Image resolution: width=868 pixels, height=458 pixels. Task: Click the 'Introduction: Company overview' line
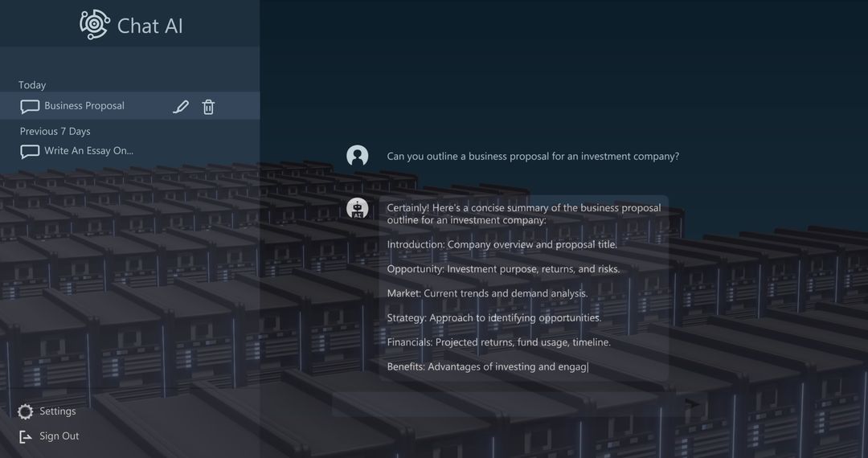(502, 244)
